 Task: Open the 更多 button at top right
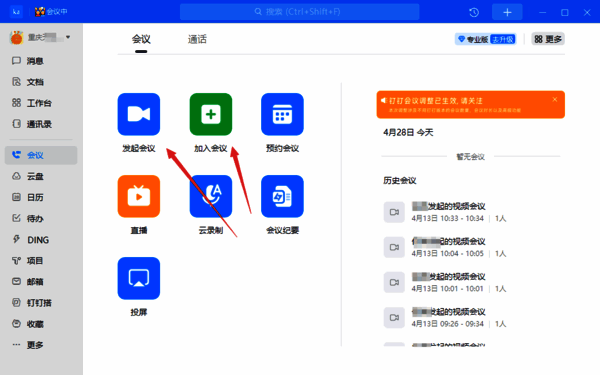coord(548,39)
